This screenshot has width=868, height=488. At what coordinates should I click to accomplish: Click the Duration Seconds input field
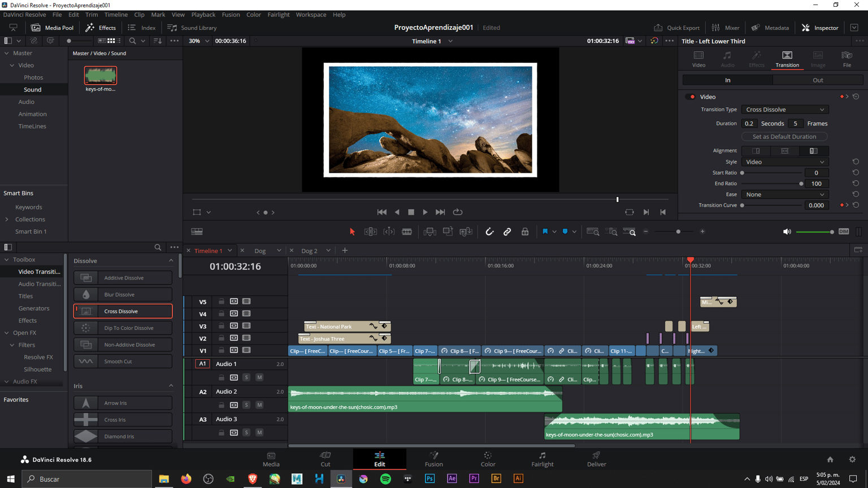tap(749, 124)
